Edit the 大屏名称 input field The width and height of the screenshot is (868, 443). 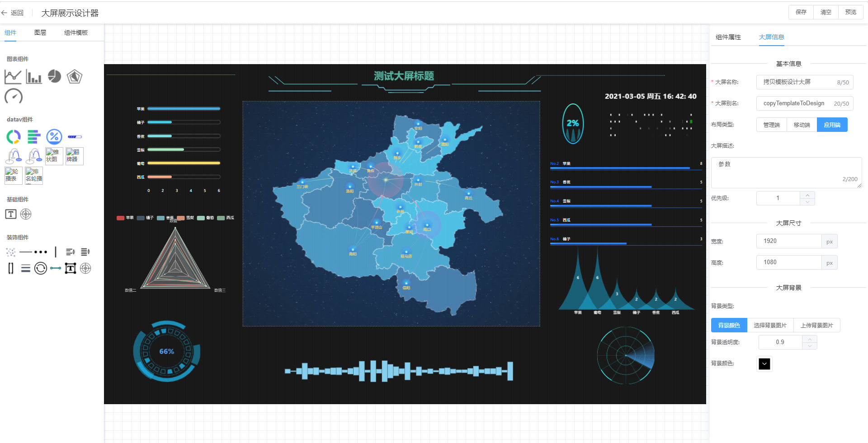coord(805,82)
